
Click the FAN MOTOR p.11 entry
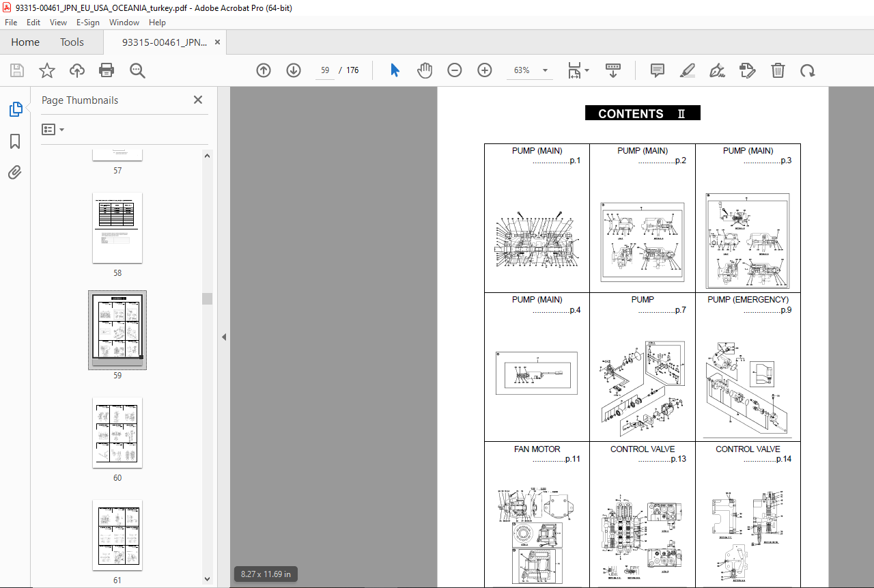(537, 514)
